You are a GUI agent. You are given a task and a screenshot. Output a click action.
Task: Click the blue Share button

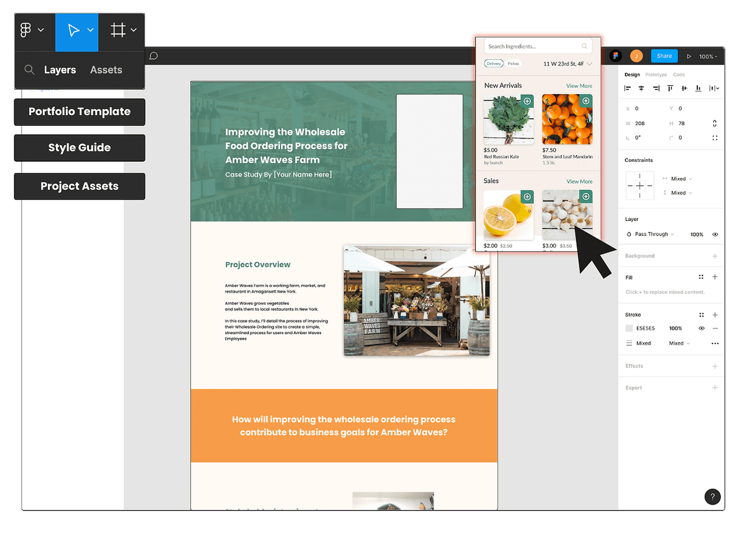point(664,56)
